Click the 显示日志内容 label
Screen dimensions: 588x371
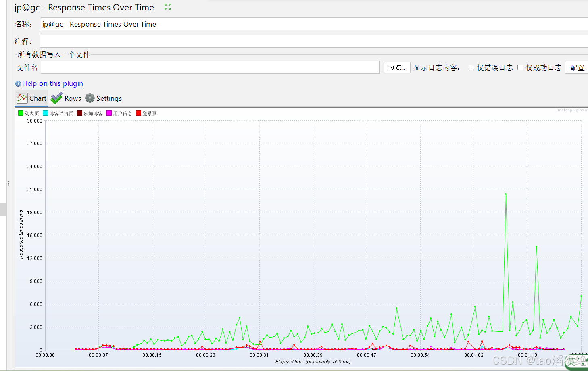click(437, 67)
